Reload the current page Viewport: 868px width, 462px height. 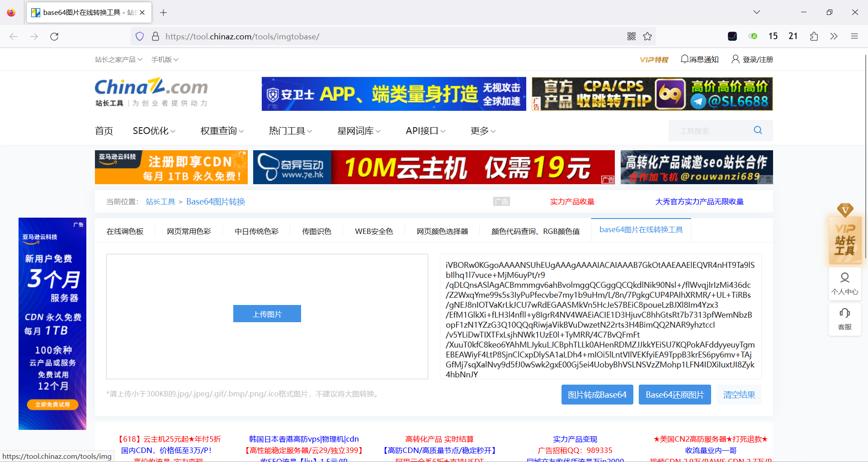pyautogui.click(x=54, y=36)
